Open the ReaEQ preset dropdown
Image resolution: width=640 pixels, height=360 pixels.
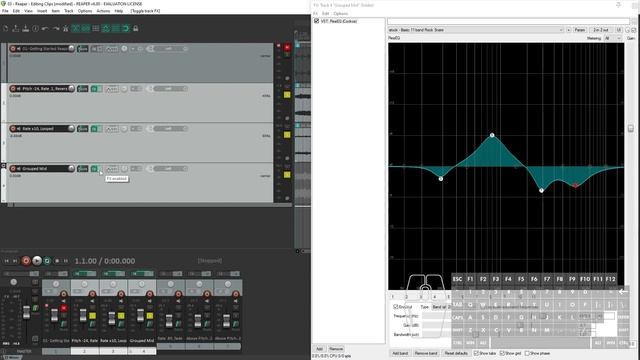[476, 30]
